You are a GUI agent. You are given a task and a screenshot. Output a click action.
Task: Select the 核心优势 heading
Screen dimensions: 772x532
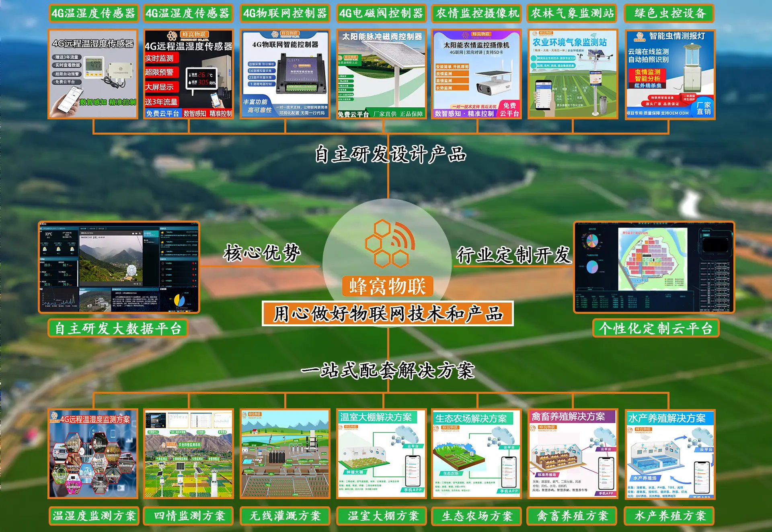point(262,253)
